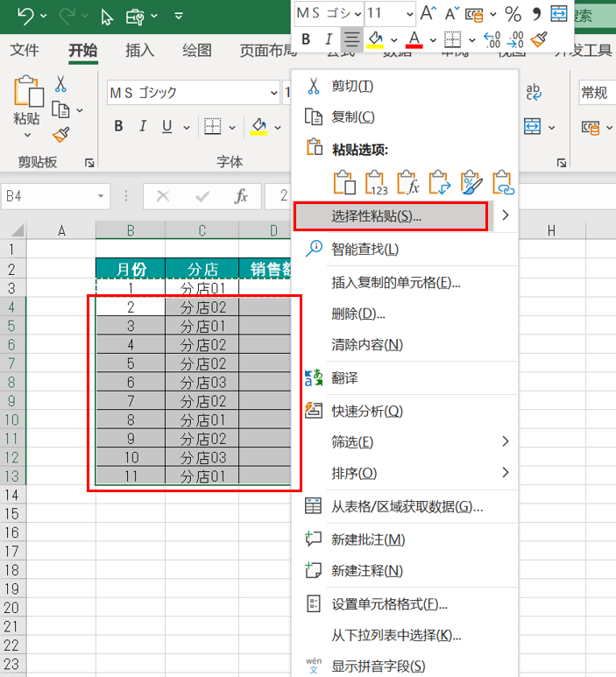Choose 插入复制的单元格(E)... from menu
616x677 pixels.
(x=405, y=283)
